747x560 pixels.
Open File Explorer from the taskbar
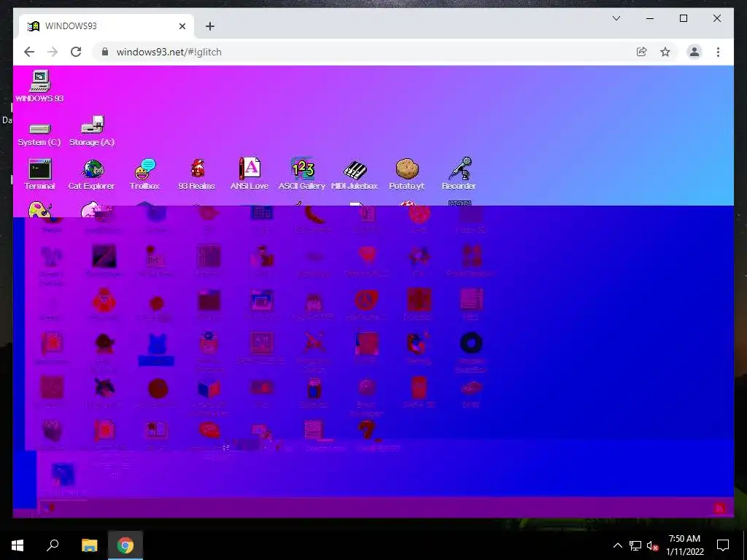pyautogui.click(x=89, y=545)
